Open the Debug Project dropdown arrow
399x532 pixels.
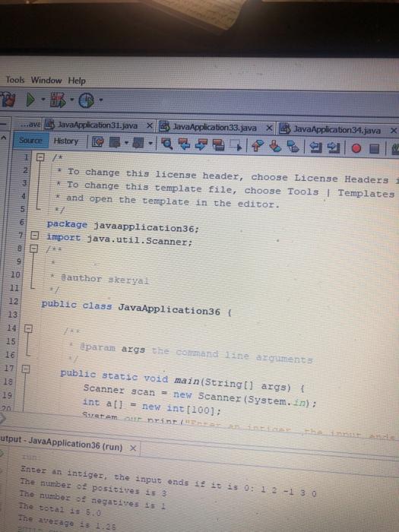[72, 100]
